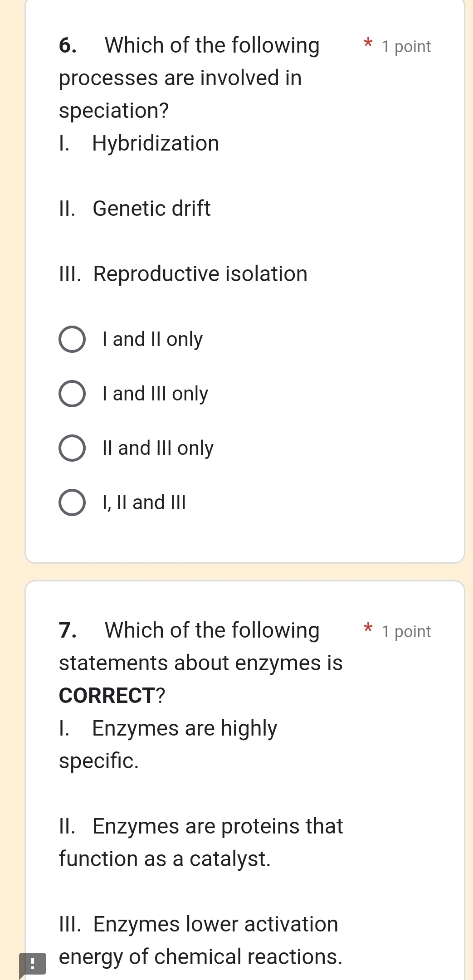The image size is (473, 980).
Task: Select the "I, II and III" option
Action: pyautogui.click(x=72, y=502)
